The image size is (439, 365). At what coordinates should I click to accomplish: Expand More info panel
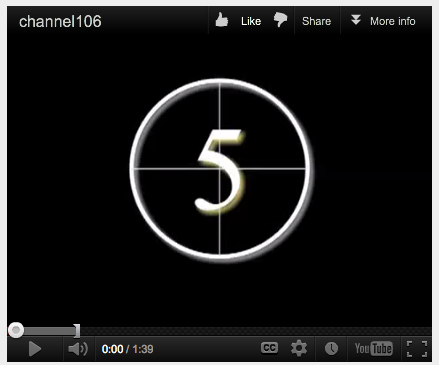point(383,21)
